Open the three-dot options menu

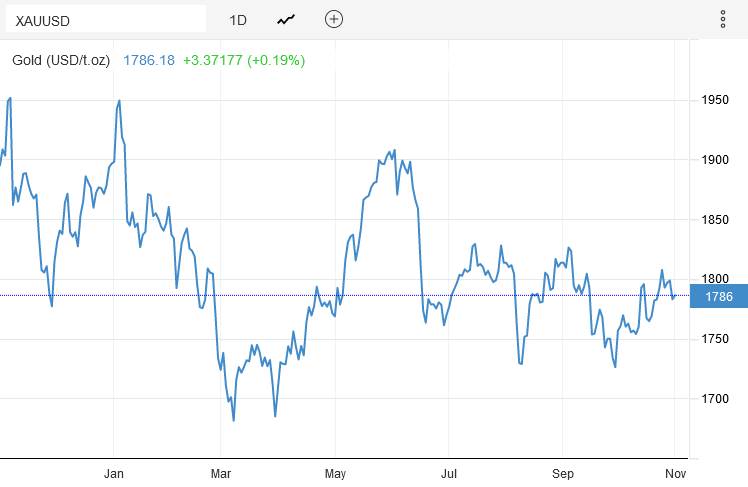coord(723,20)
